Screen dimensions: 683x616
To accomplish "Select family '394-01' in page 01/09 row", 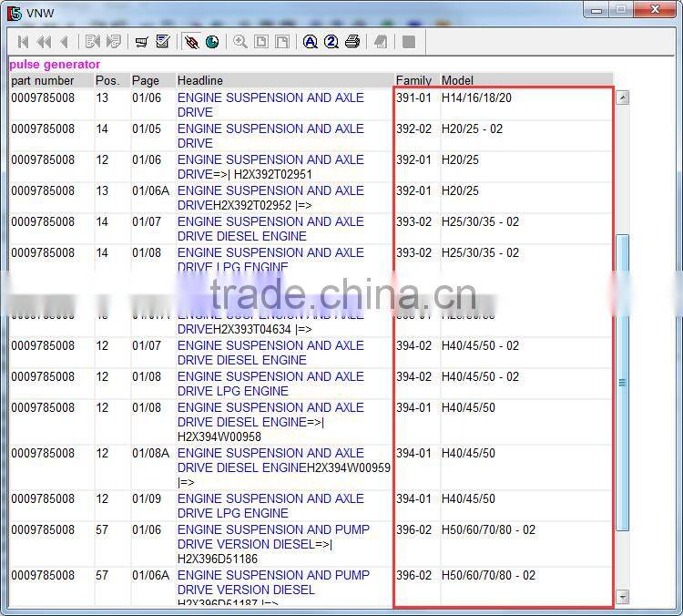I will (413, 498).
